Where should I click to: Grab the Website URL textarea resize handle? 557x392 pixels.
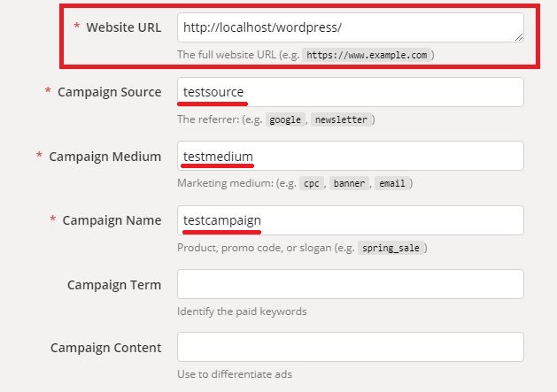[518, 36]
